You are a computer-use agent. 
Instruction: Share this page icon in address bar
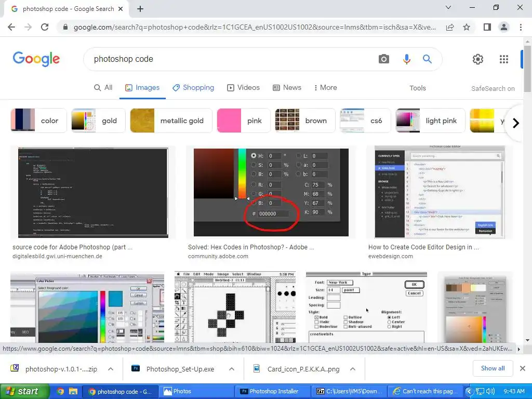coord(450,27)
